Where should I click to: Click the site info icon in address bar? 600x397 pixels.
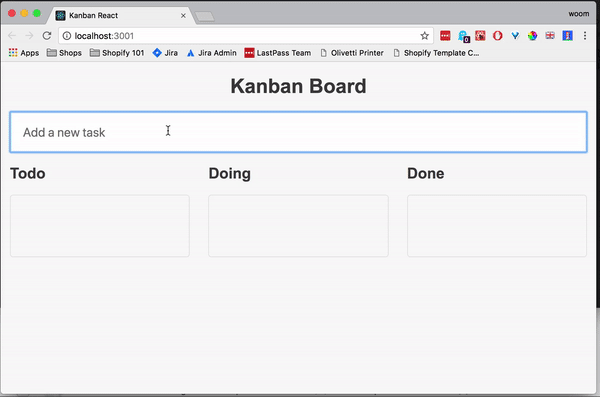(67, 36)
